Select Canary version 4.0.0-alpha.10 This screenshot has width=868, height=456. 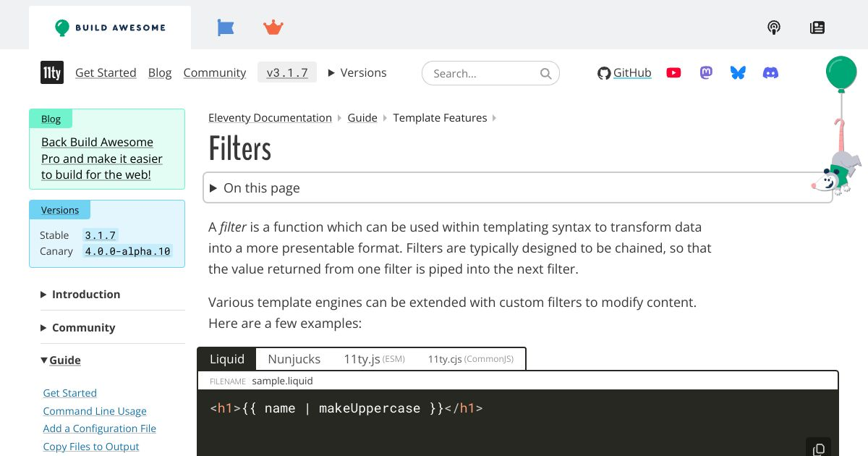127,251
